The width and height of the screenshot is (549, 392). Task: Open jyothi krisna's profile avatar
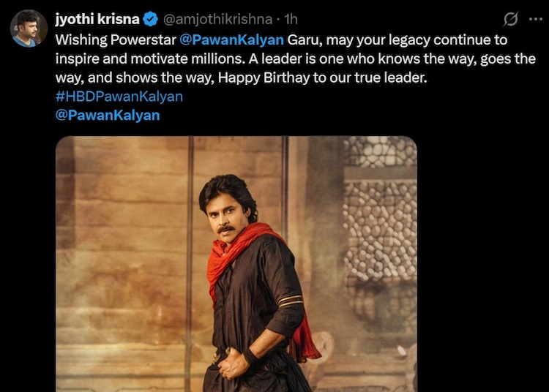click(x=29, y=29)
